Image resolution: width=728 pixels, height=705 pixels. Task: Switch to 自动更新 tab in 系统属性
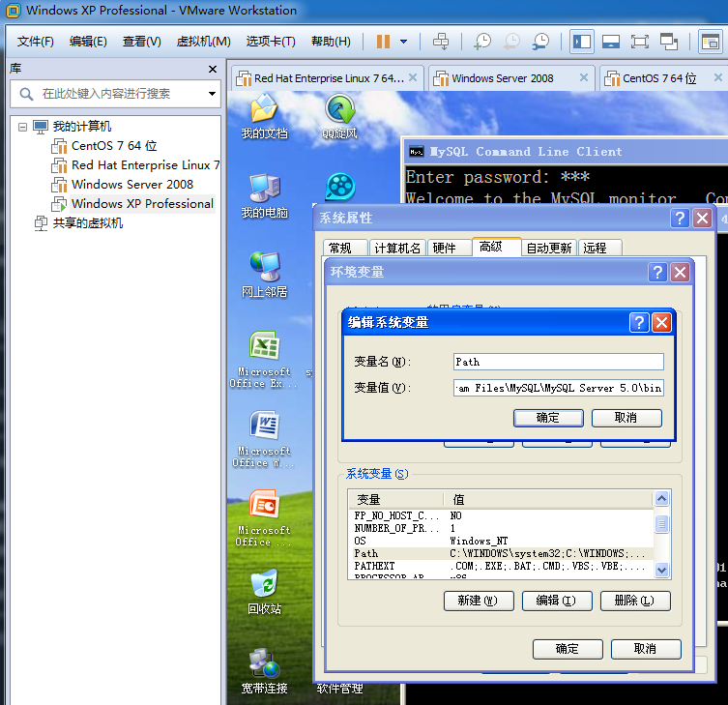549,248
